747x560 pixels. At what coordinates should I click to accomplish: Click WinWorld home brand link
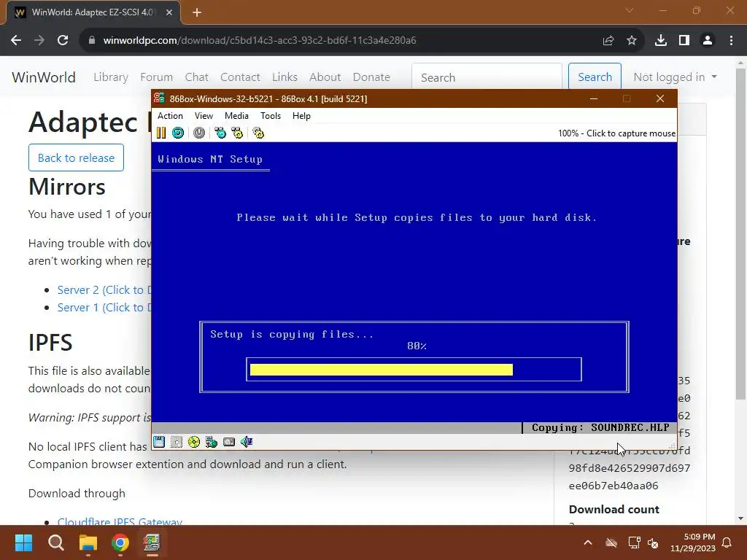pos(44,77)
